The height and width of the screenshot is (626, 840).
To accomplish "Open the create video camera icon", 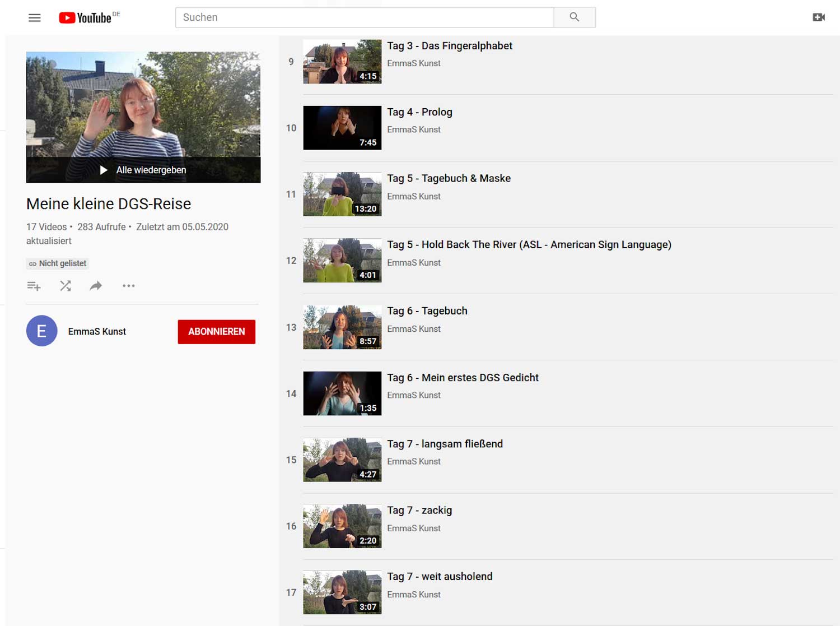I will point(819,17).
